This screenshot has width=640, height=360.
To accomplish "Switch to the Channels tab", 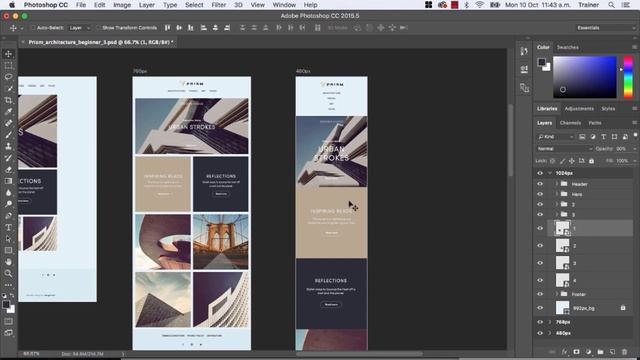I will [570, 123].
